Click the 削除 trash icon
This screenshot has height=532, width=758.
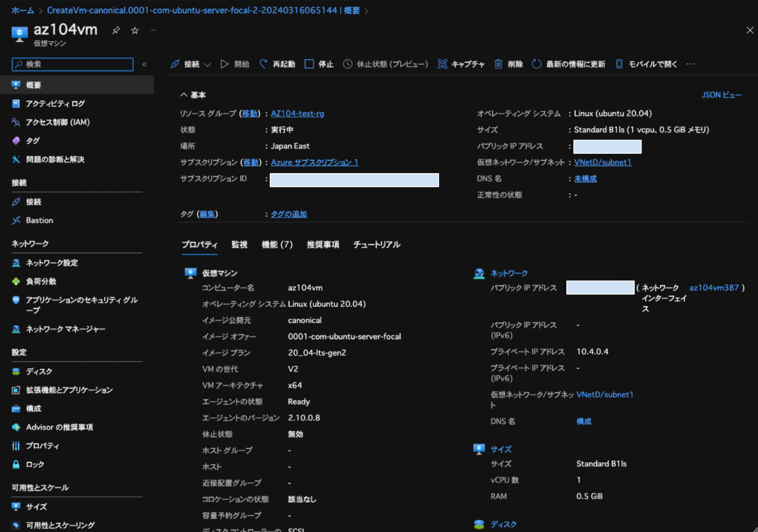tap(498, 64)
